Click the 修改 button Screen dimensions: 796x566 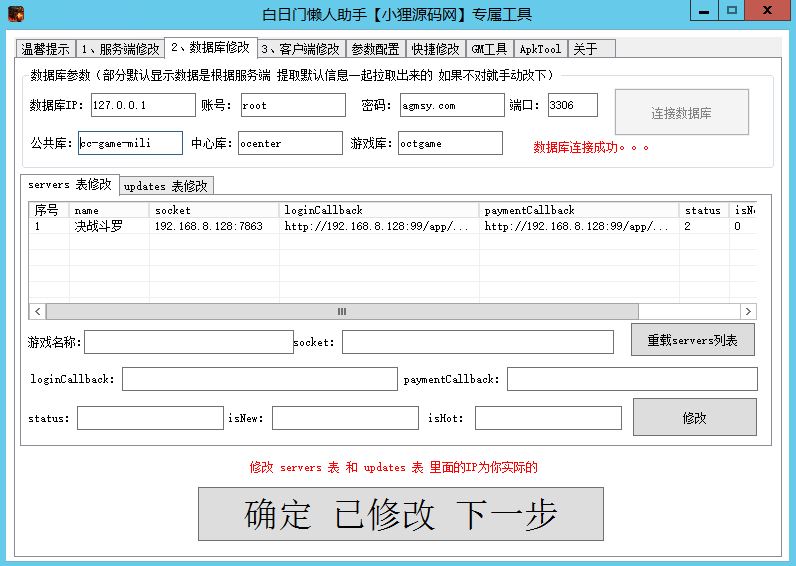(694, 418)
